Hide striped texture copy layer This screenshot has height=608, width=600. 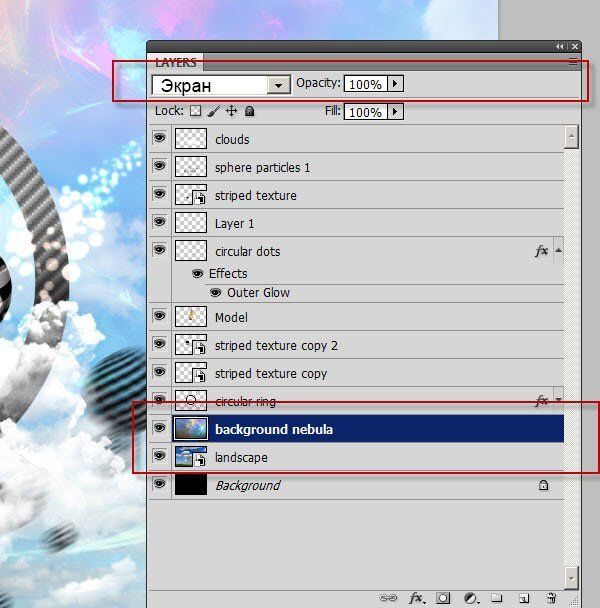click(159, 371)
